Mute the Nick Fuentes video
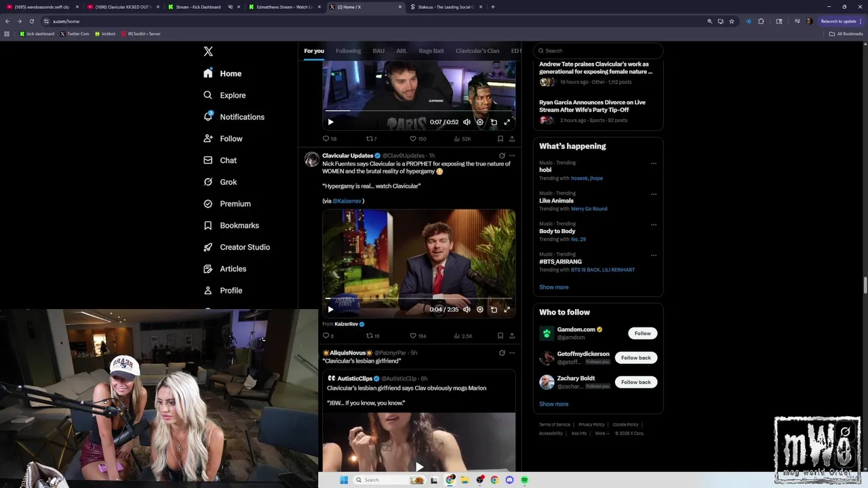 (x=467, y=309)
